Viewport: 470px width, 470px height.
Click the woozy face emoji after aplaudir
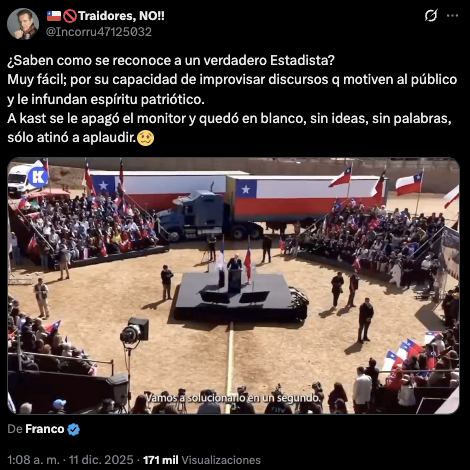pos(146,138)
